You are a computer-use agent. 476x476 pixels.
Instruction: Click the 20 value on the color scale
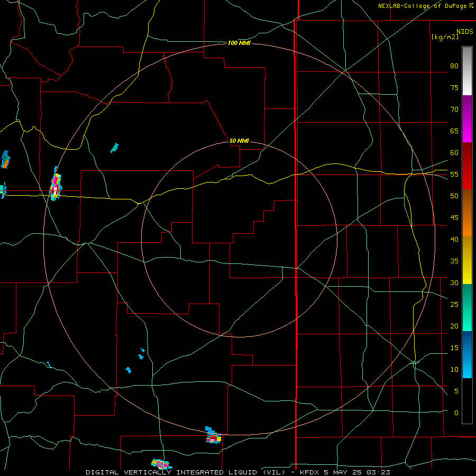point(454,326)
